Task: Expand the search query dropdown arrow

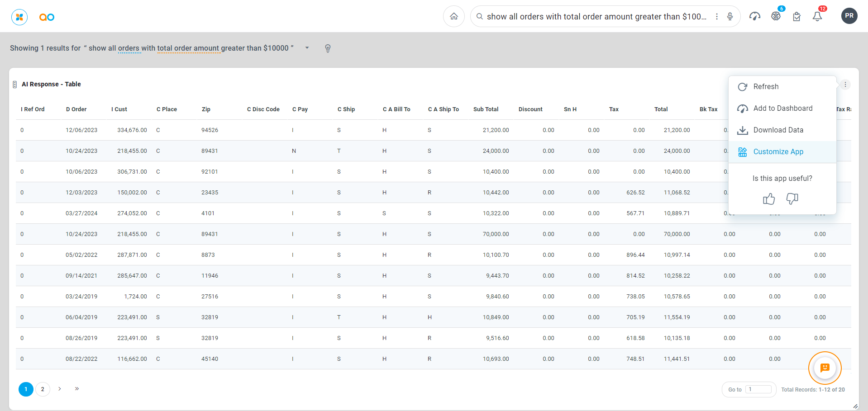Action: click(x=307, y=48)
